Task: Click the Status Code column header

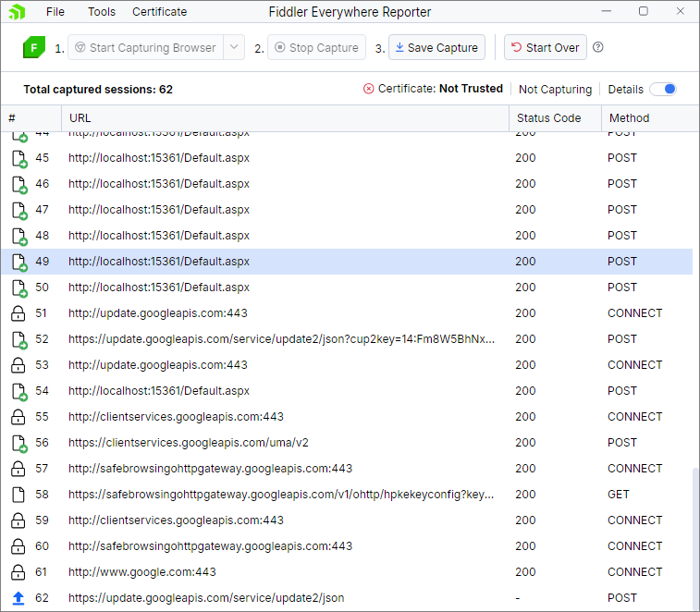Action: pyautogui.click(x=556, y=118)
